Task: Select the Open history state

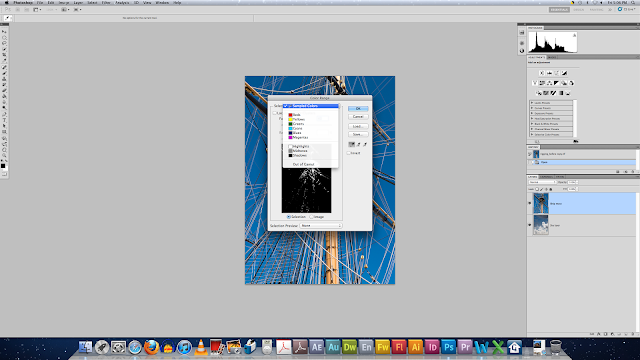Action: (x=581, y=162)
